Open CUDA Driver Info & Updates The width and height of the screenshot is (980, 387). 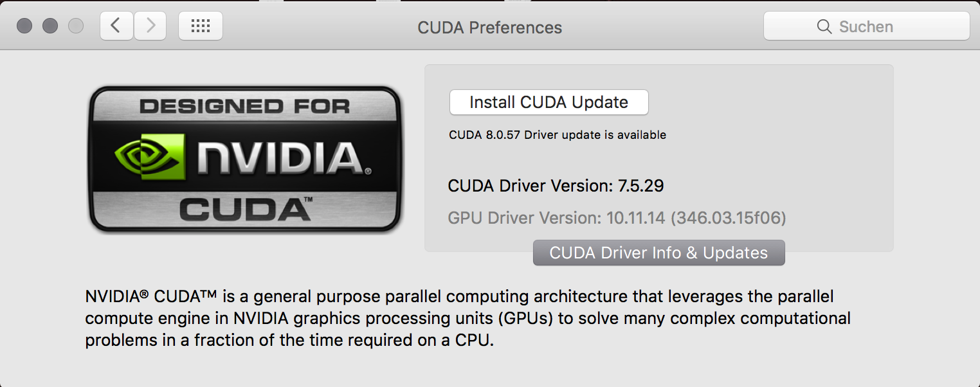coord(658,253)
